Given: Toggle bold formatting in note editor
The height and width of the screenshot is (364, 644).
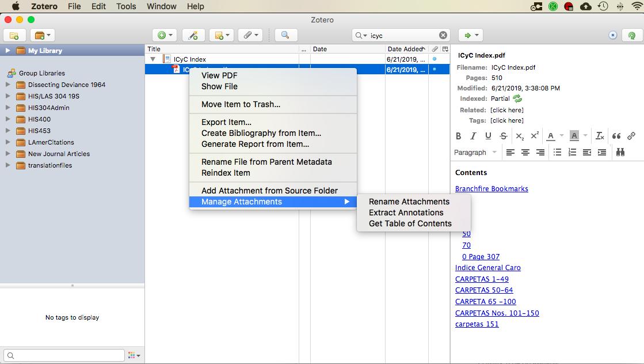Looking at the screenshot, I should [x=458, y=136].
